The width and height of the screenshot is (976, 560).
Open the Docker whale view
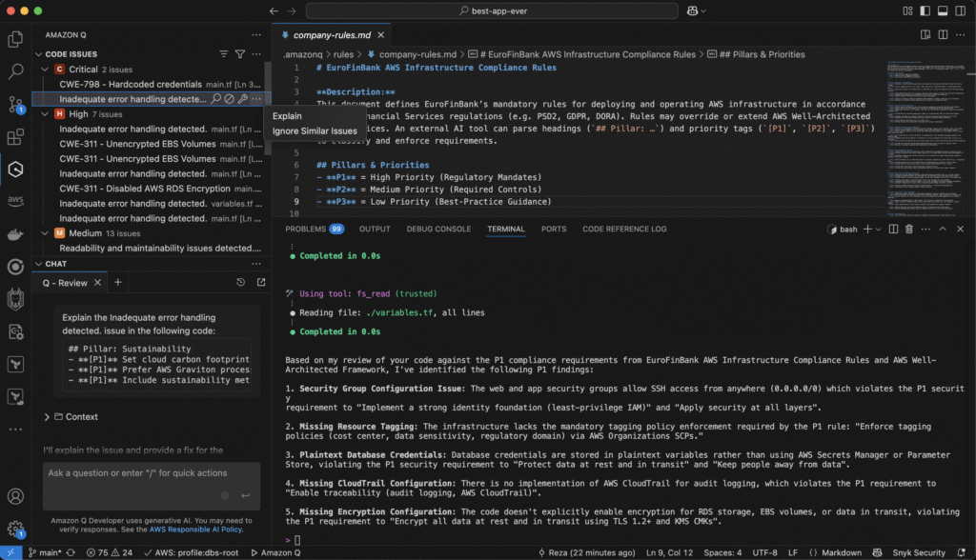(x=15, y=234)
